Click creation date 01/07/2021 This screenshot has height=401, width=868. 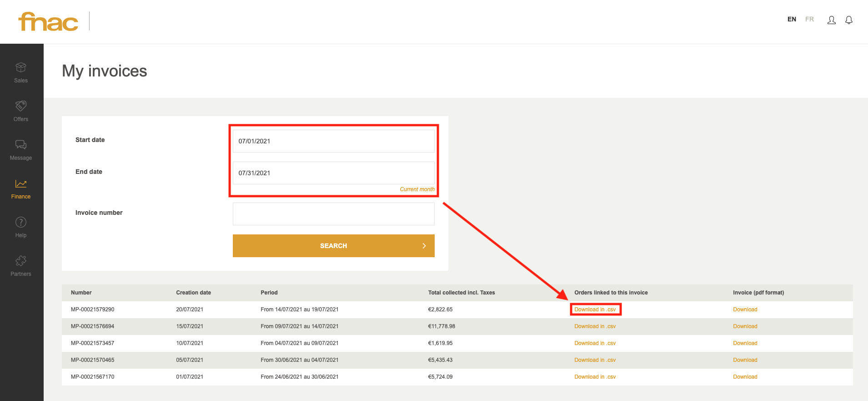190,377
